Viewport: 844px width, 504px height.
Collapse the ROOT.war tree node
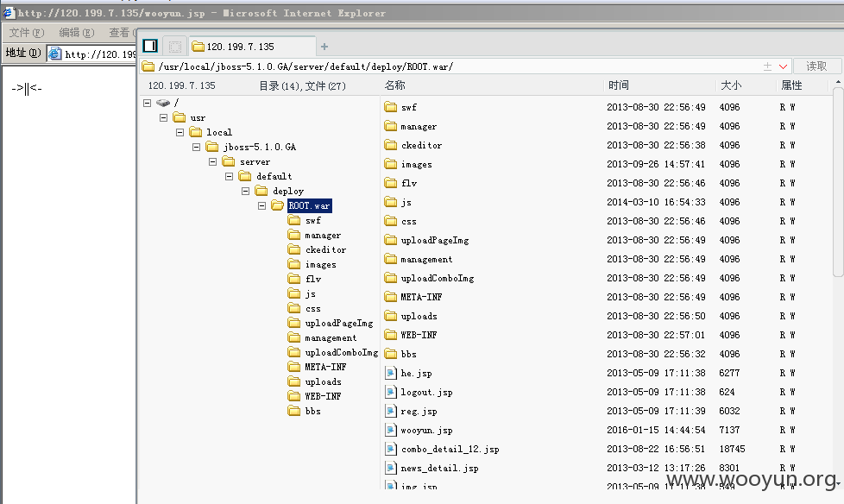[x=261, y=205]
